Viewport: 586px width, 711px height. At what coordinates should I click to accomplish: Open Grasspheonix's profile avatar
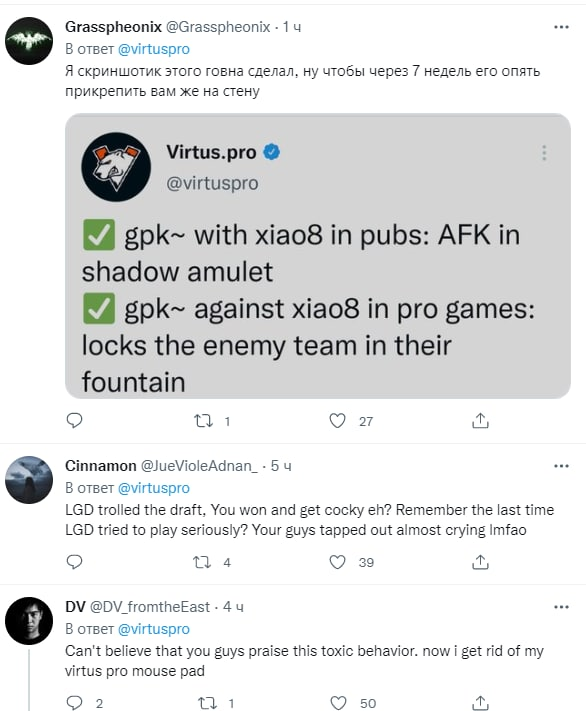coord(29,41)
